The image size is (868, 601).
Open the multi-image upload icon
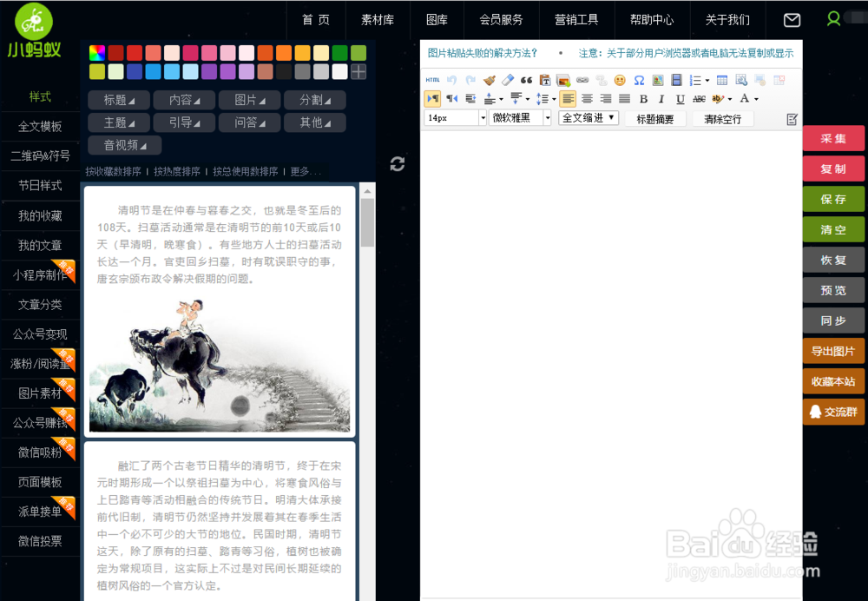click(x=563, y=80)
